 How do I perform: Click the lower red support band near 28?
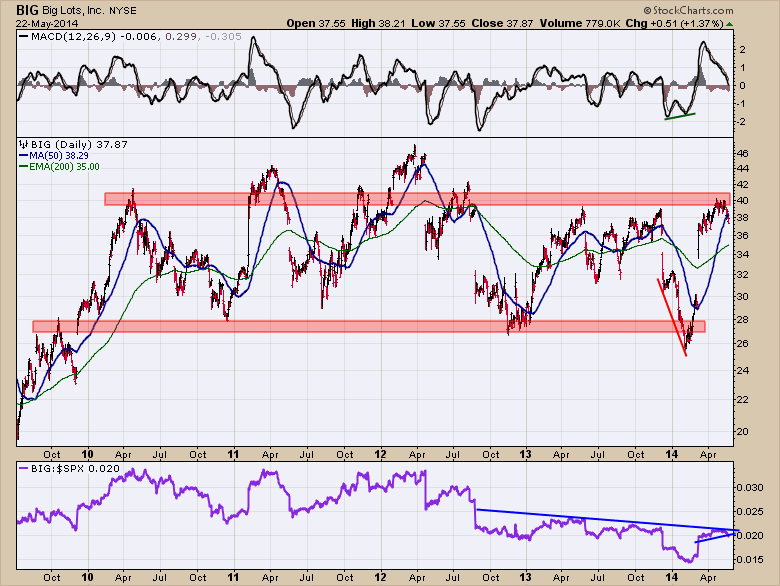369,326
